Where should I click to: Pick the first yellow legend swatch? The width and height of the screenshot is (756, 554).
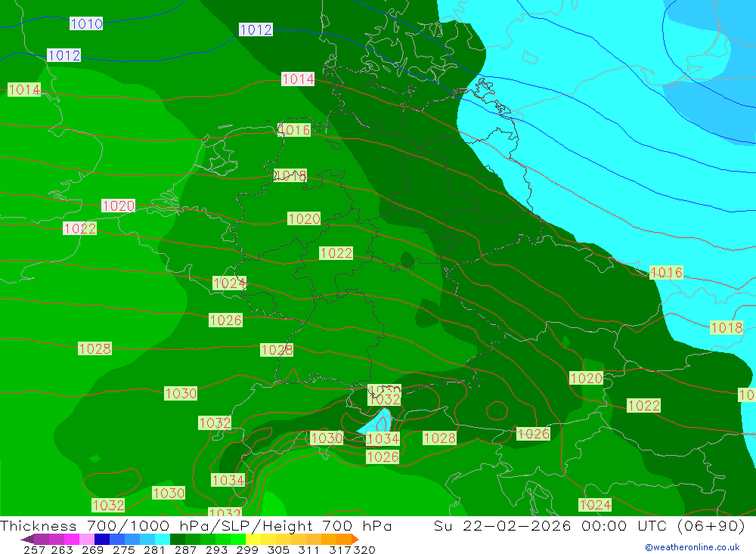[x=253, y=539]
